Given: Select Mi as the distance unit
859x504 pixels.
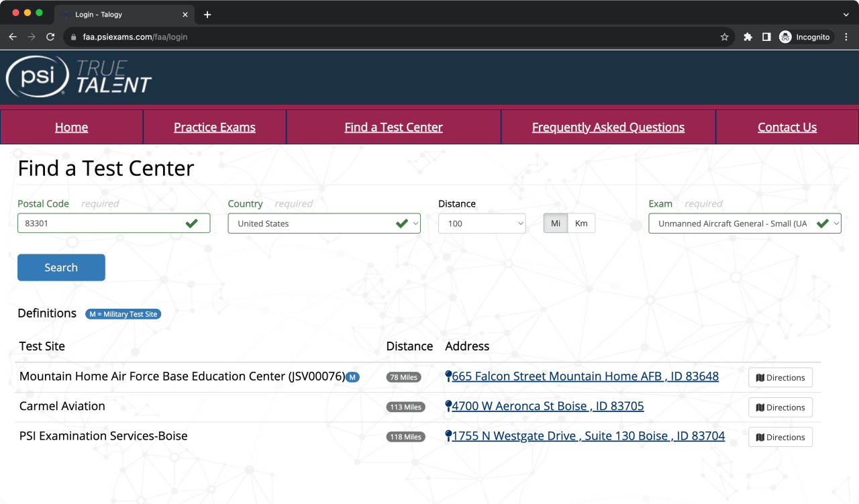Looking at the screenshot, I should click(556, 223).
